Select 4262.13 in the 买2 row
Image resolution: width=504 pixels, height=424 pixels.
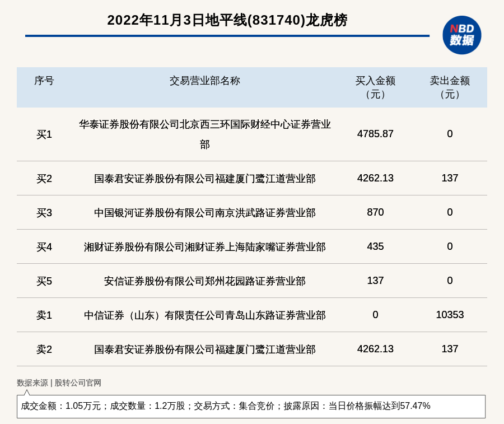pyautogui.click(x=375, y=178)
